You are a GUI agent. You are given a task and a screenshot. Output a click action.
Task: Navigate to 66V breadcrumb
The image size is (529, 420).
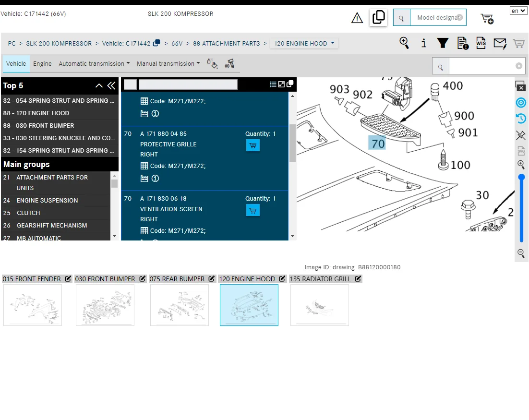(177, 44)
